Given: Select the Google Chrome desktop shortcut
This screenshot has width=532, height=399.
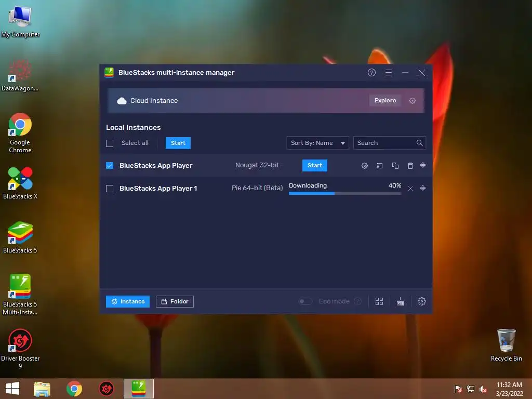Looking at the screenshot, I should 20,133.
